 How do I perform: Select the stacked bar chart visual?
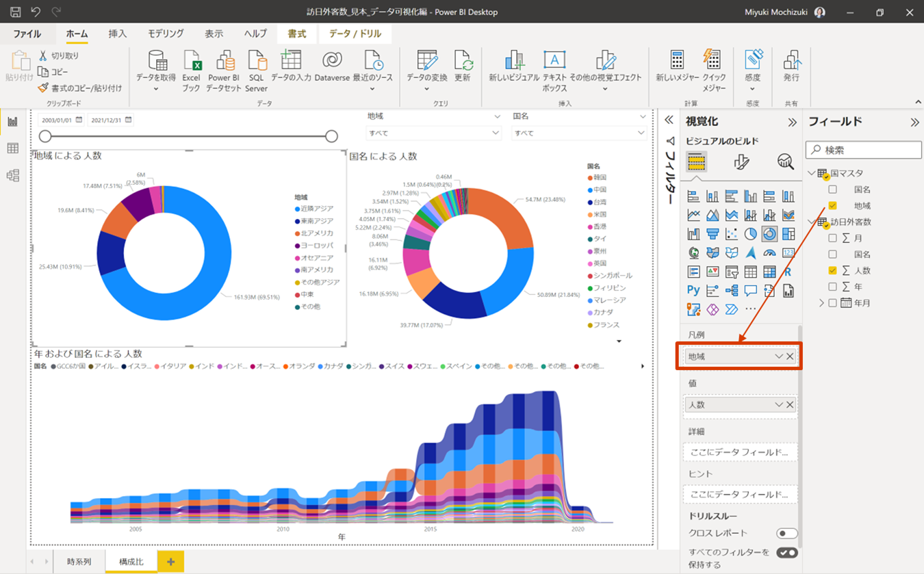tap(693, 196)
